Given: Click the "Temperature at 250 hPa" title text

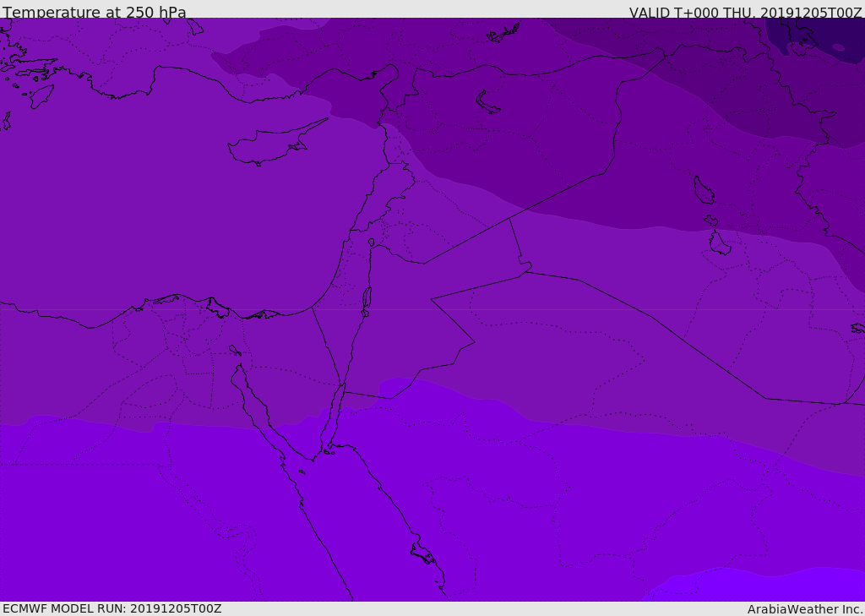Looking at the screenshot, I should (95, 12).
